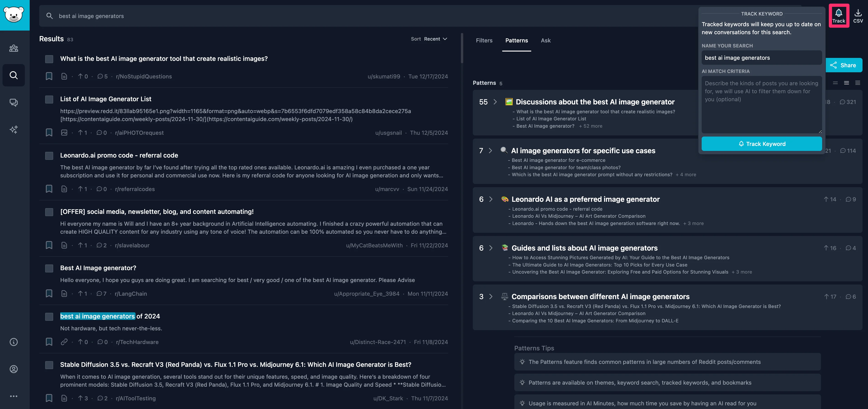Screen dimensions: 868x409
Task: Open the conversations chat icon in sidebar
Action: click(14, 102)
